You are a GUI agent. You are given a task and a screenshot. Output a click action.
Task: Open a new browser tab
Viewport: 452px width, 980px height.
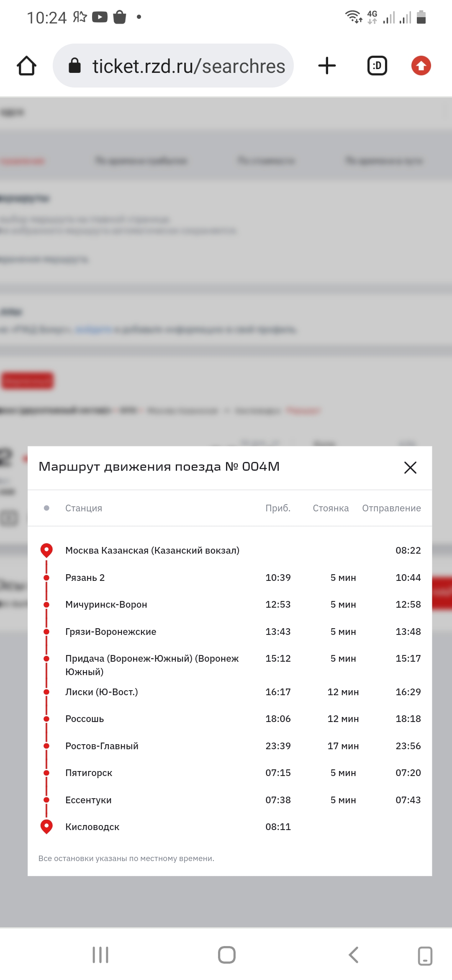pyautogui.click(x=327, y=66)
